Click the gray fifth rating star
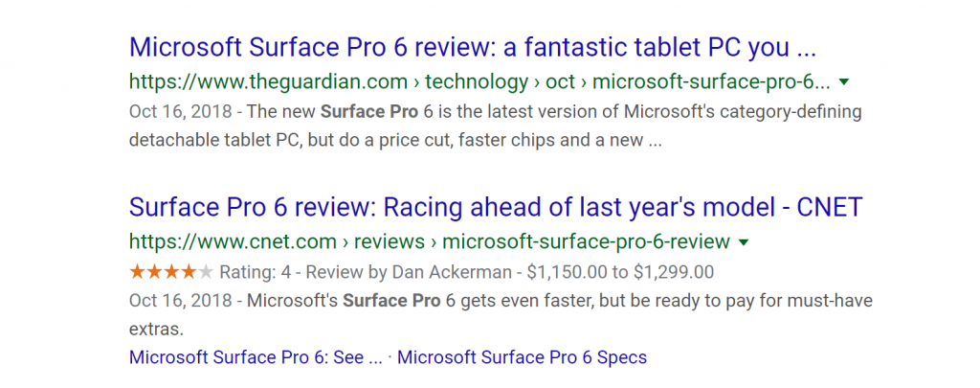 point(206,271)
